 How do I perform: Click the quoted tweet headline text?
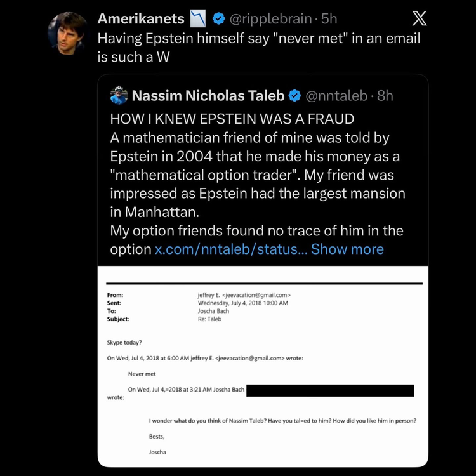[x=232, y=119]
